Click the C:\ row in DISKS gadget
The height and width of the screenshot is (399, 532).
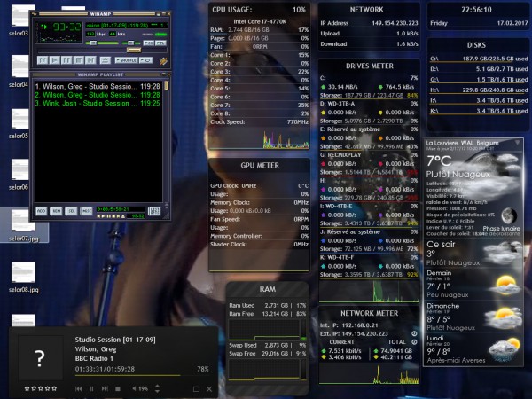(x=479, y=59)
